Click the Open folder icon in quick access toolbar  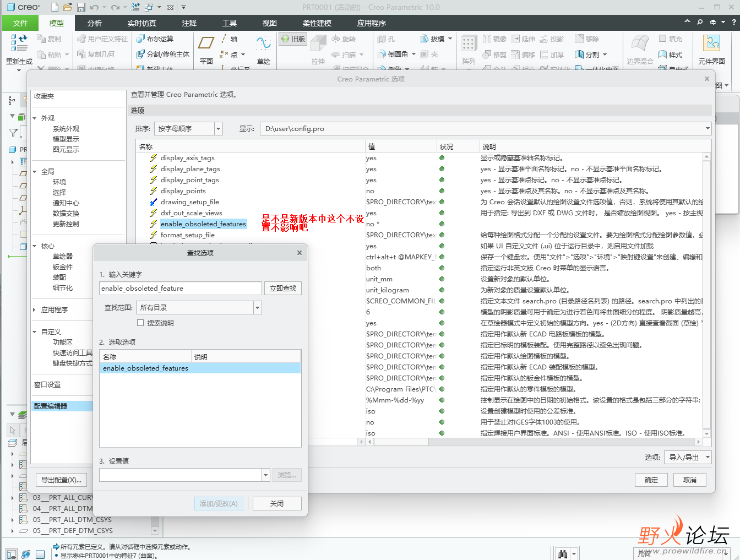coord(68,7)
